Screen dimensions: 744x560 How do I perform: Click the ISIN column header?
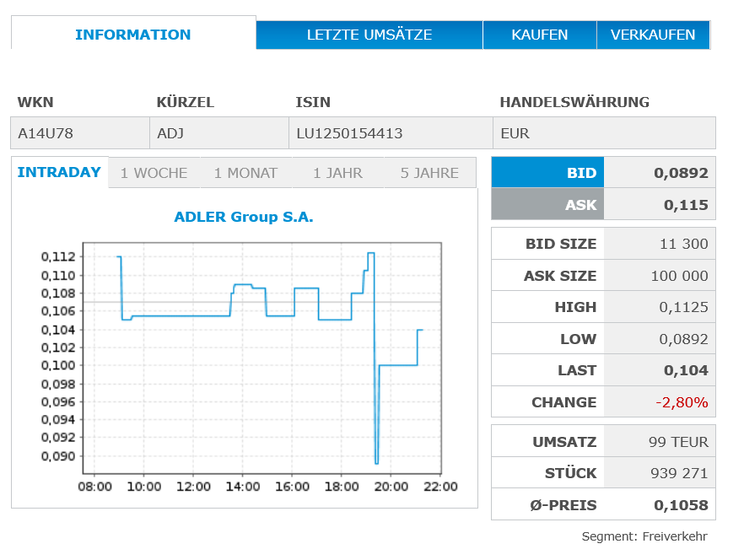point(313,102)
